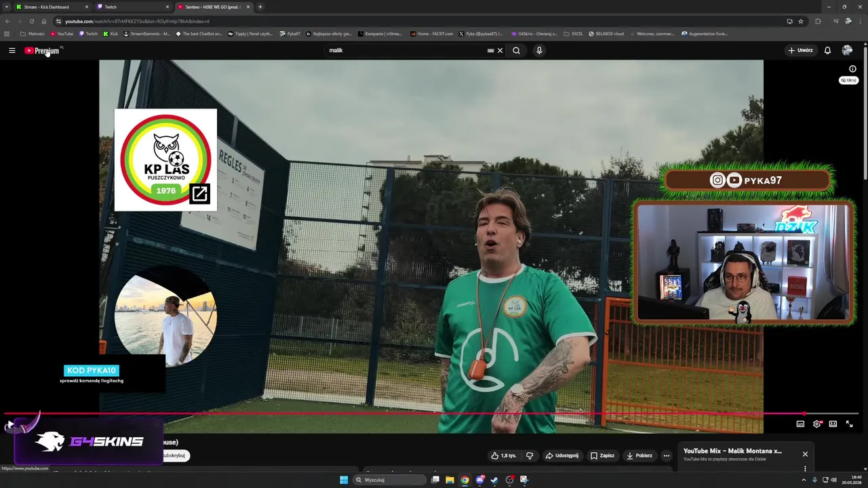868x488 pixels.
Task: Close the Sentino - HERE WE GO tab
Action: [x=248, y=7]
